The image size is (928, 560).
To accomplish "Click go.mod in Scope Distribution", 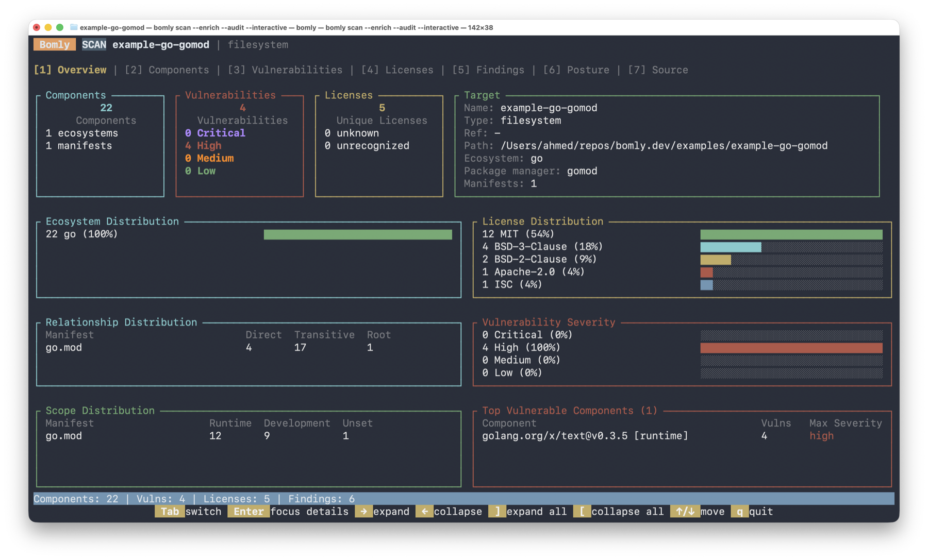I will coord(63,436).
